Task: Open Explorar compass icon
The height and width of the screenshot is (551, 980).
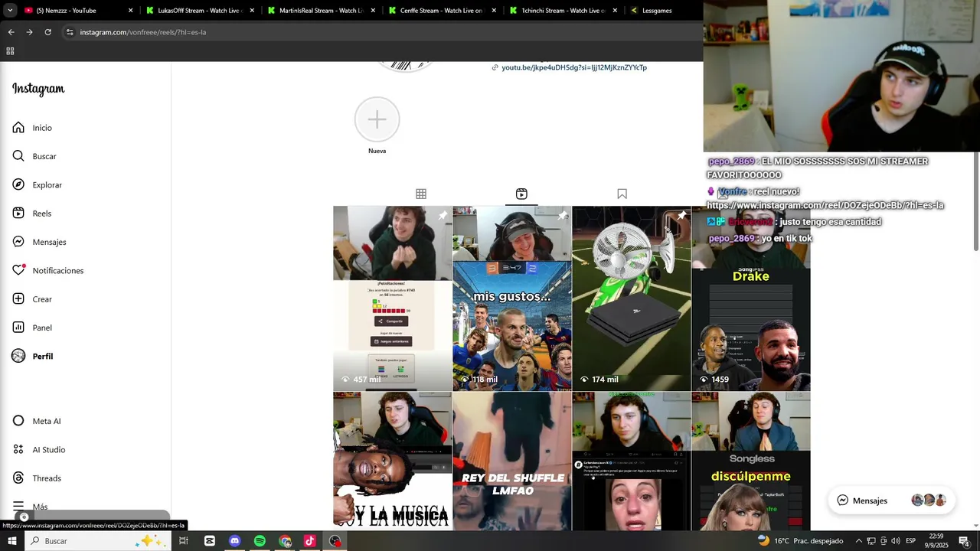Action: (x=18, y=184)
